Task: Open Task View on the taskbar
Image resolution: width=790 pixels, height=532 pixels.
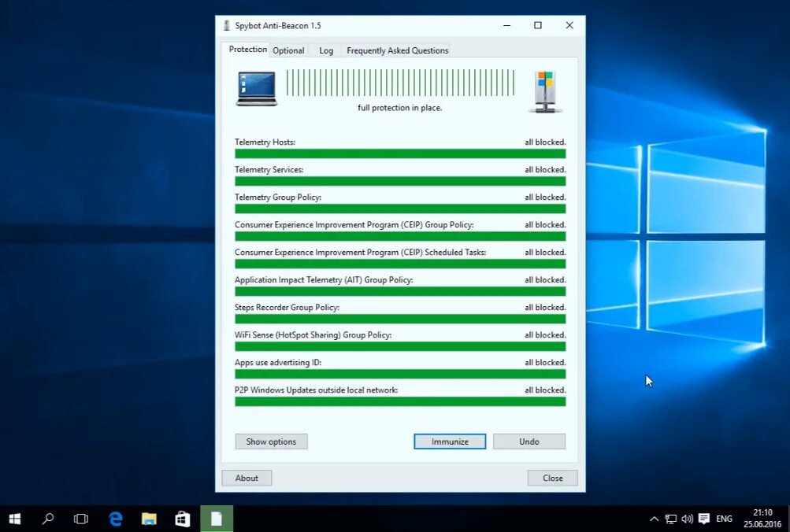Action: click(x=80, y=519)
